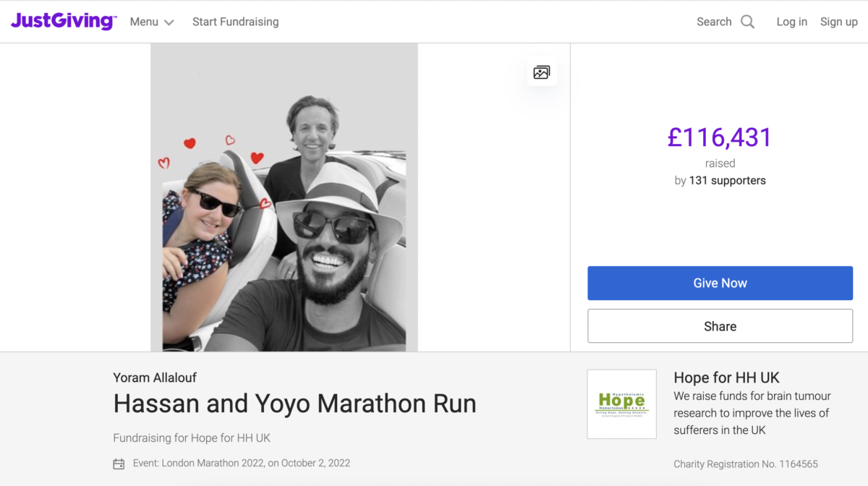Click Sign up in header
This screenshot has height=486, width=868.
(838, 22)
